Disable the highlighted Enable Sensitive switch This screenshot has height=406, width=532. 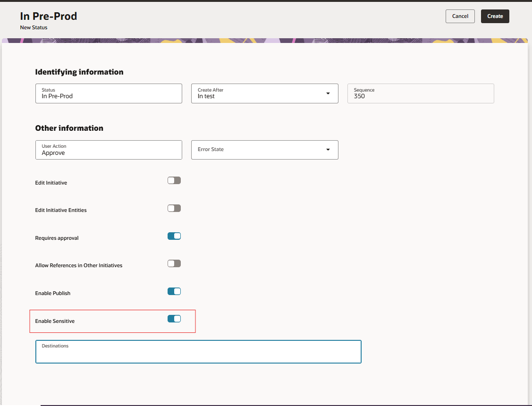coord(175,319)
